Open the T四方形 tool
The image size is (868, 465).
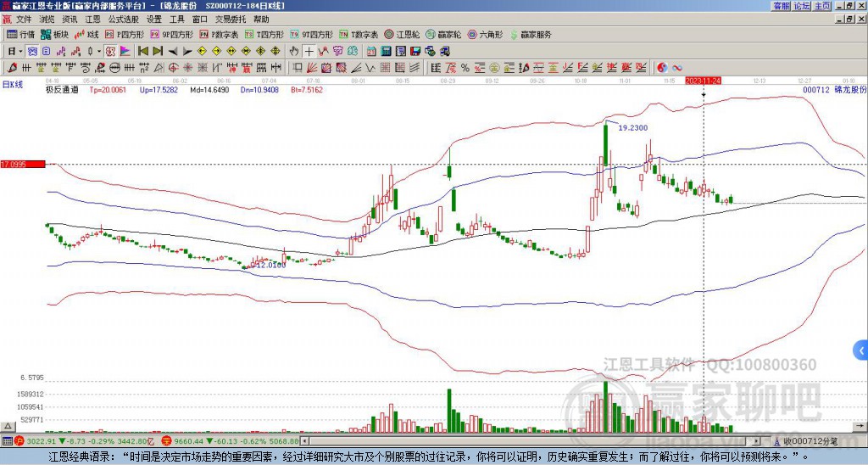tap(264, 34)
